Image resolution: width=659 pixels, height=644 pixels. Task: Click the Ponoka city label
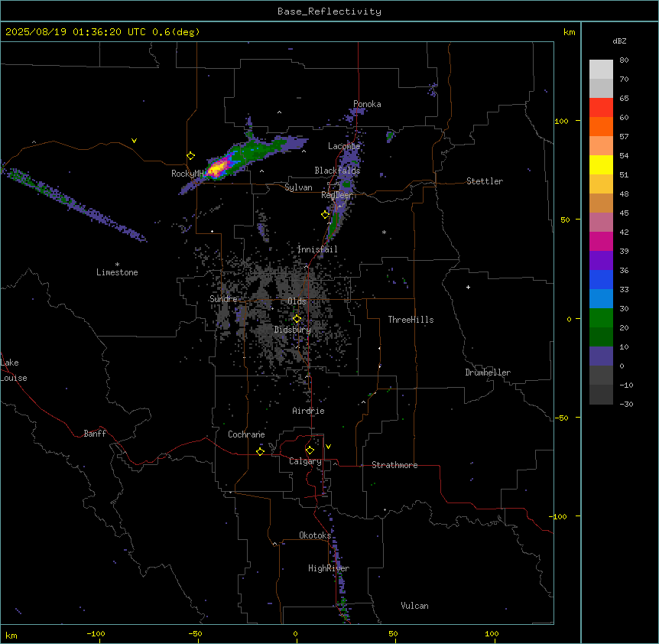tap(367, 104)
